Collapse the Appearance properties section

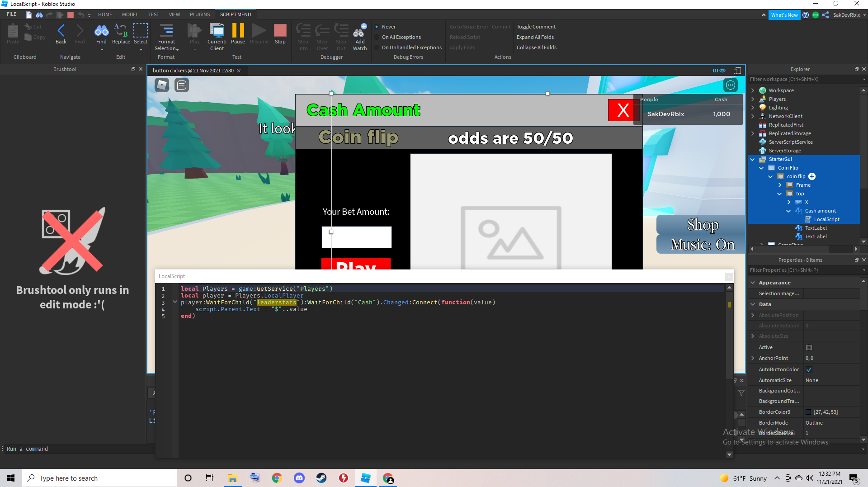pos(753,282)
